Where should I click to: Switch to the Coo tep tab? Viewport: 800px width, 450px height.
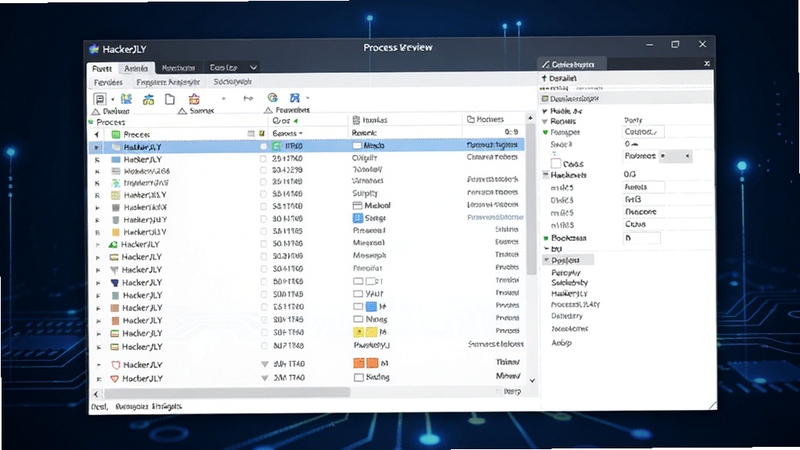click(223, 67)
